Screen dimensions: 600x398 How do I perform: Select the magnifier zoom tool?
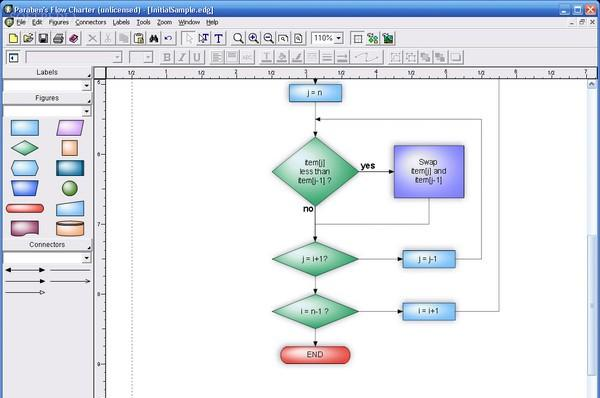[x=238, y=38]
